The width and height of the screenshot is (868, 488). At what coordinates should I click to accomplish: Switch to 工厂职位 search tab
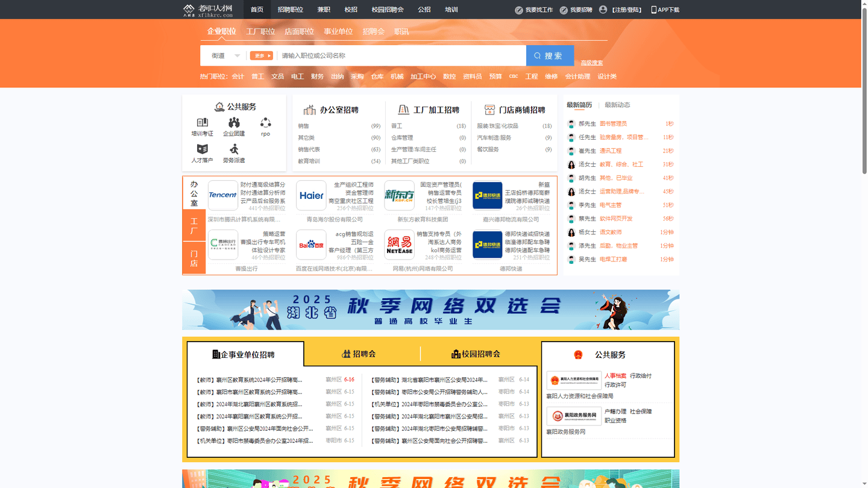pyautogui.click(x=260, y=31)
